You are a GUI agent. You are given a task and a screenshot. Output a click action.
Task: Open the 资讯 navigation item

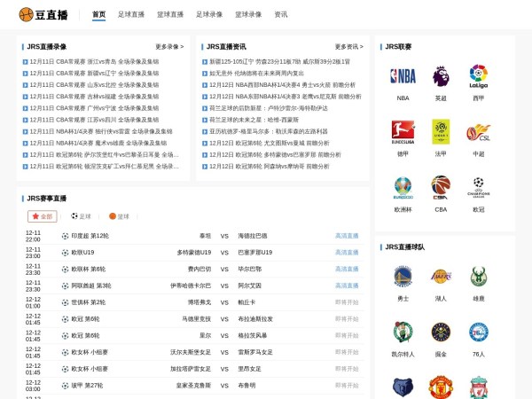[x=280, y=14]
